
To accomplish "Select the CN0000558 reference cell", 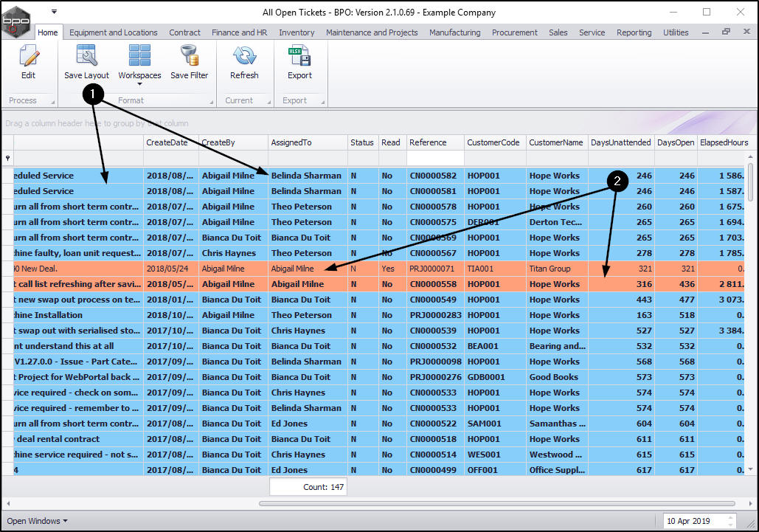I will tap(436, 284).
